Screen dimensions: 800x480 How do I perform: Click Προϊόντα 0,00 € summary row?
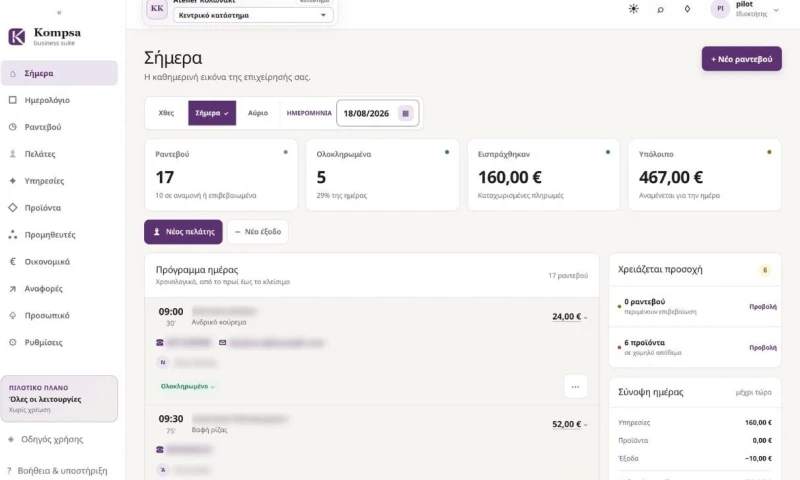[694, 440]
